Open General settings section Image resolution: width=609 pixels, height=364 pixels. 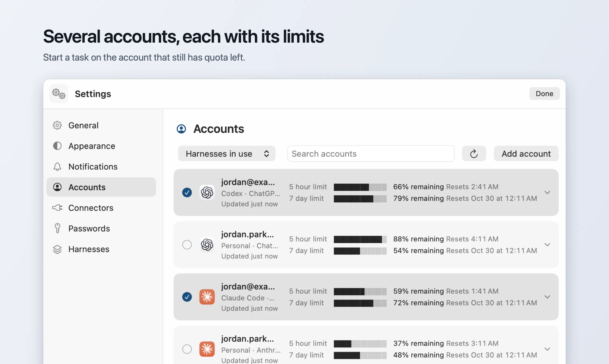click(101, 125)
